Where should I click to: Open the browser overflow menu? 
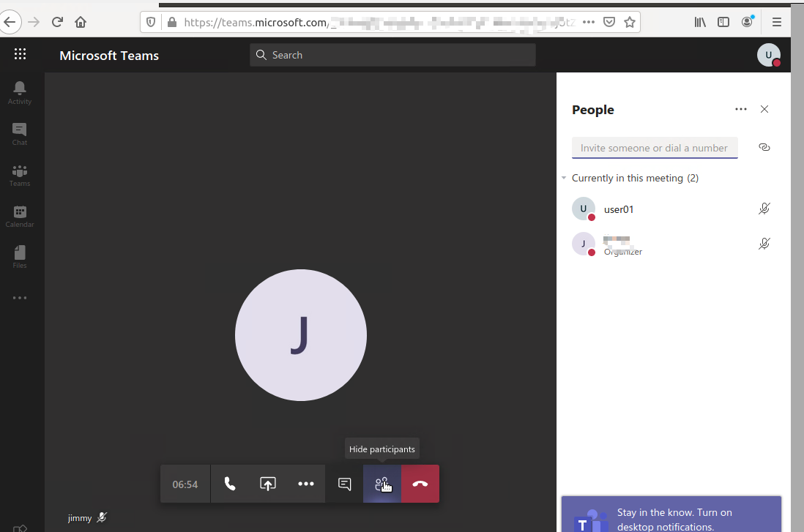click(x=588, y=22)
